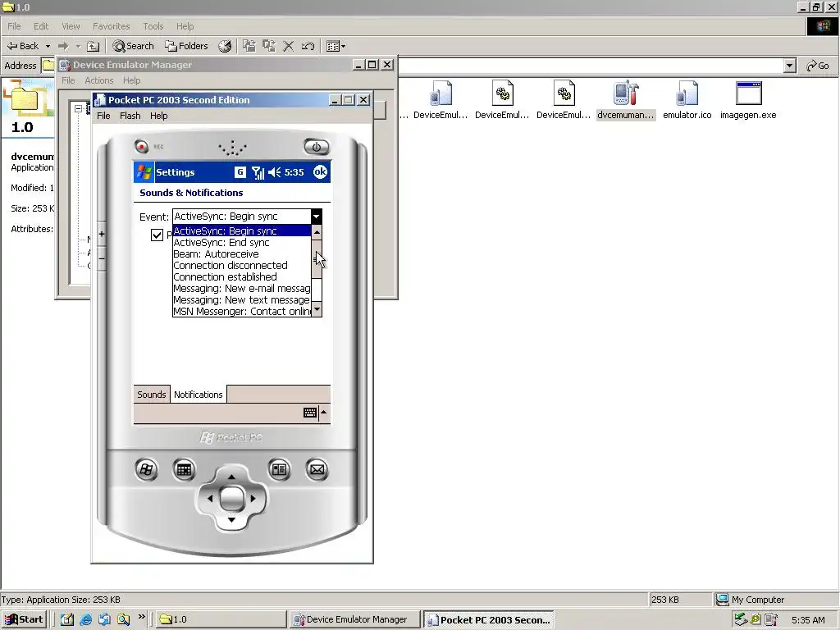Open Device Emulator Manager File menu
The height and width of the screenshot is (630, 840).
pos(68,80)
